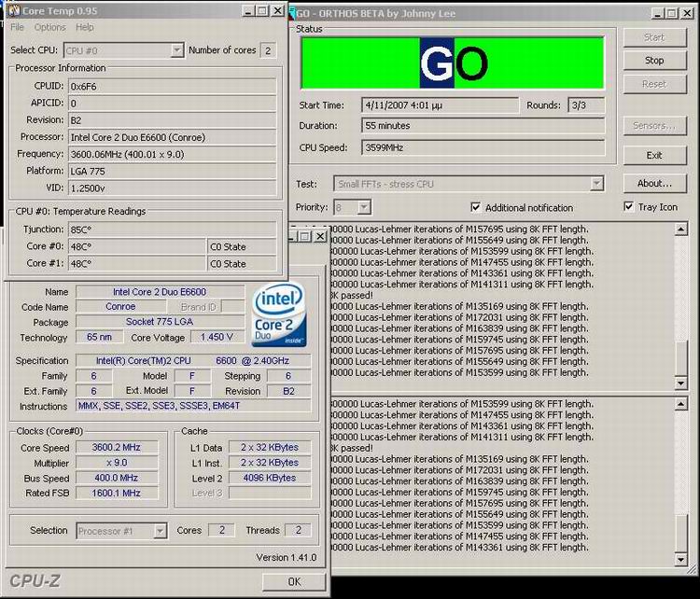
Task: Click the lower log M172031 iteration line
Action: (x=459, y=470)
